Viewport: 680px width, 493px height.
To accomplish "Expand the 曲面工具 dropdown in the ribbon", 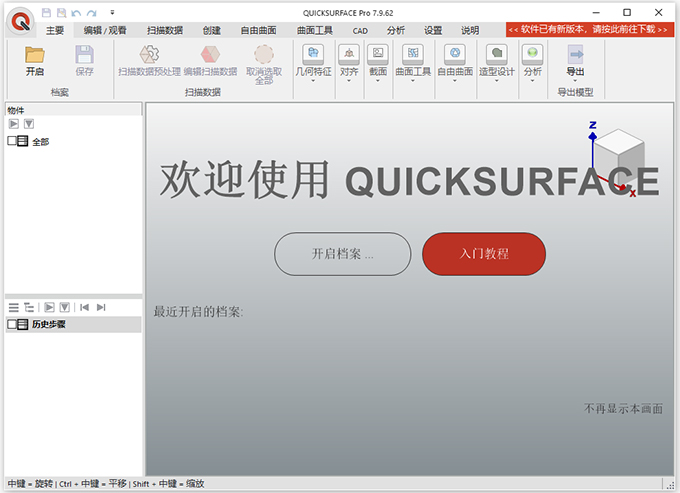I will [413, 81].
